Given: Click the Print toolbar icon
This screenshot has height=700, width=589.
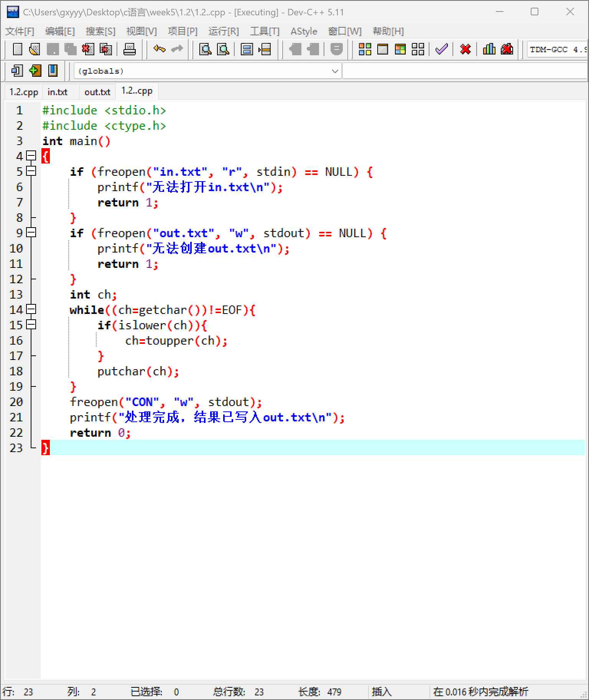Looking at the screenshot, I should (x=130, y=49).
